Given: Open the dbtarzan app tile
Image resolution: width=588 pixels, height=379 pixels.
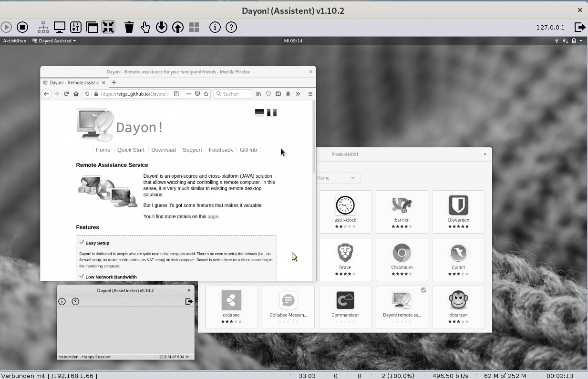Looking at the screenshot, I should [459, 307].
